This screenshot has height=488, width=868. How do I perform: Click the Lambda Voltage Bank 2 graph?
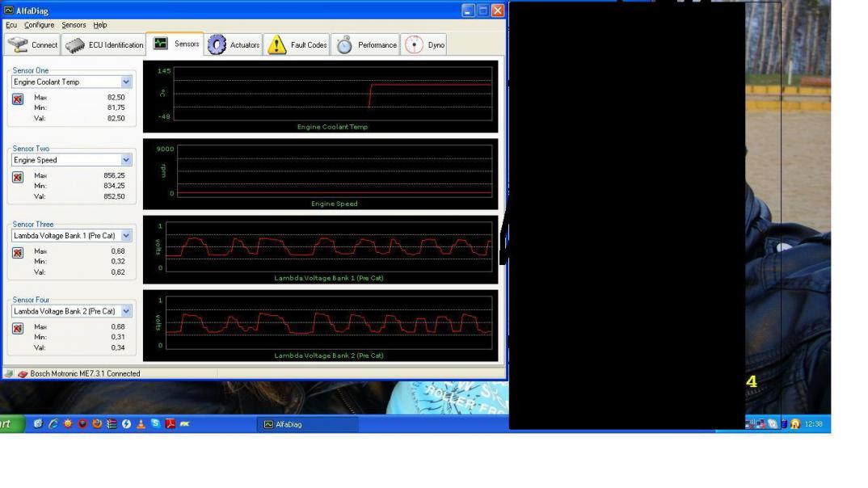point(331,322)
